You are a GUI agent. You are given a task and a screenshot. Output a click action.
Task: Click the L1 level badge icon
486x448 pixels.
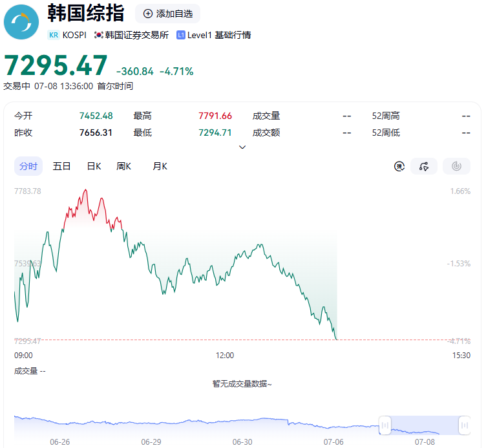click(x=181, y=35)
